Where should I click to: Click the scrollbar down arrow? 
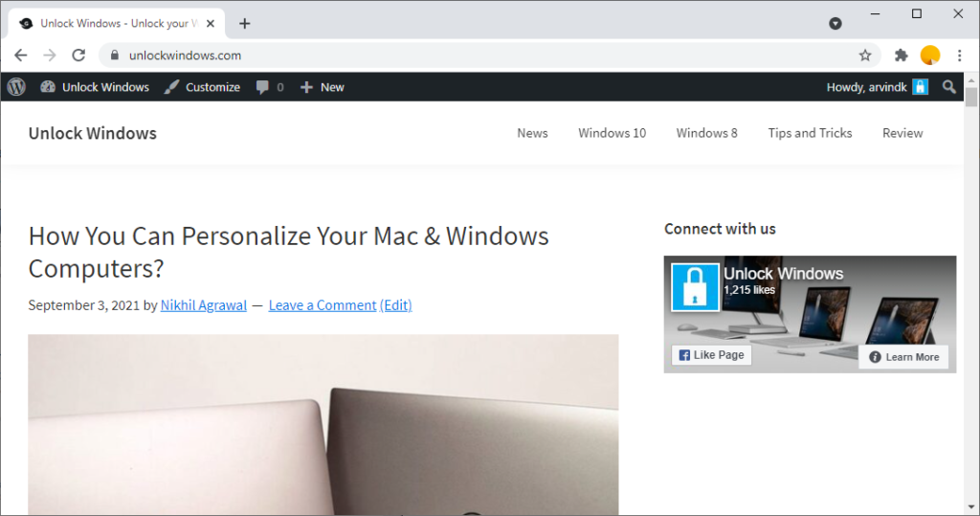tap(970, 507)
